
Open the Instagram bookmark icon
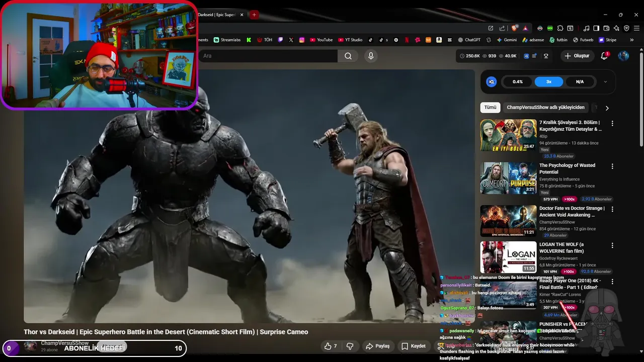(302, 40)
